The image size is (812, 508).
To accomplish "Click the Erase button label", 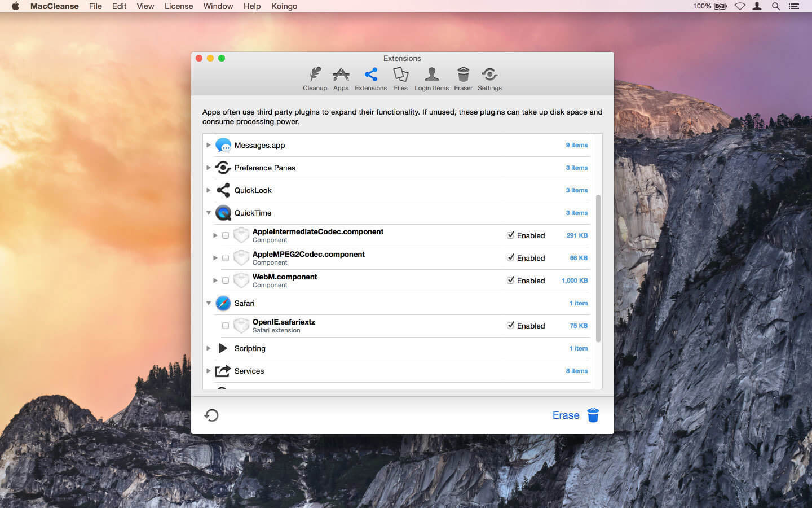I will (566, 415).
